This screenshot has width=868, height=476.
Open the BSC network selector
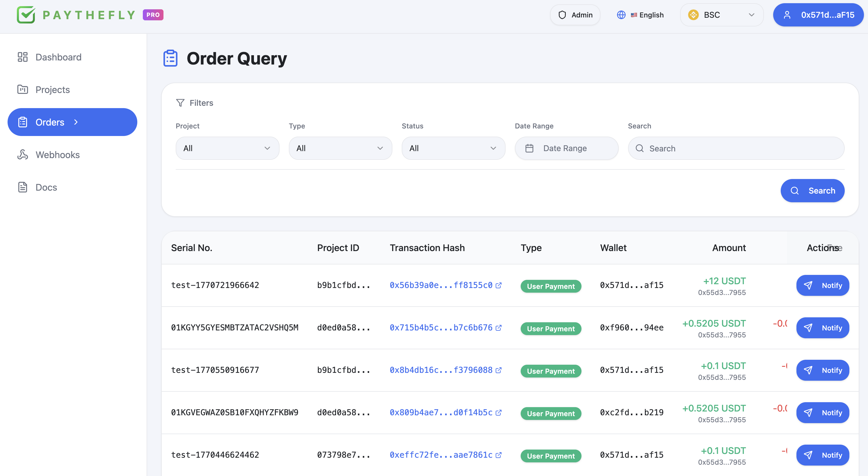pos(721,15)
